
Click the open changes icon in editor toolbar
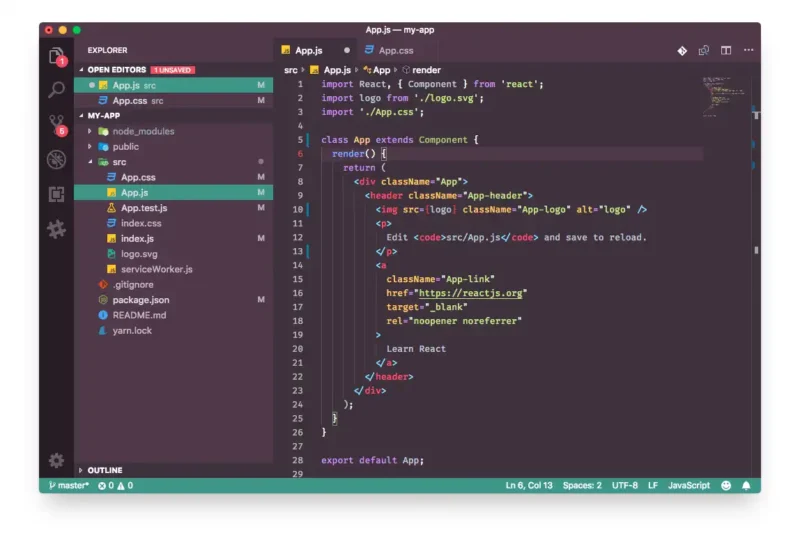click(x=704, y=51)
